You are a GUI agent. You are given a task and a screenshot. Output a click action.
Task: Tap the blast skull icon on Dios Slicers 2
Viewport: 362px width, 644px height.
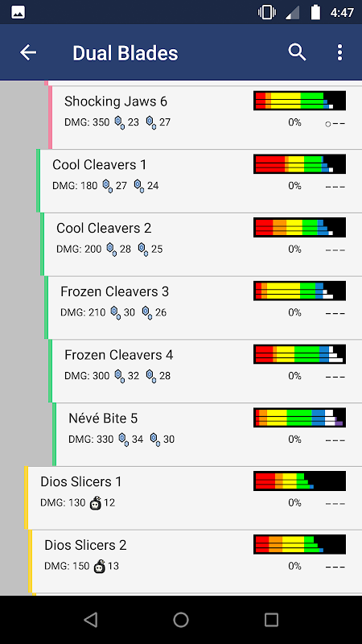coord(99,567)
